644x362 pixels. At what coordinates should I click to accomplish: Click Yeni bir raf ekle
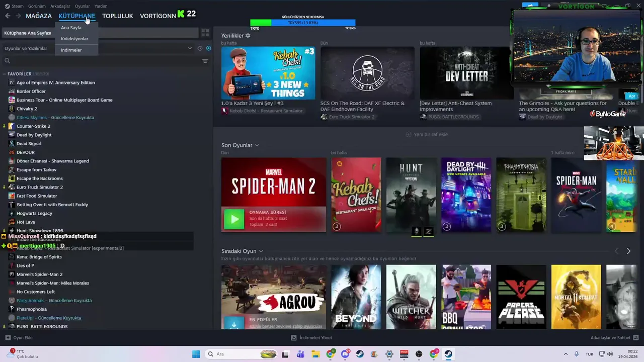427,134
